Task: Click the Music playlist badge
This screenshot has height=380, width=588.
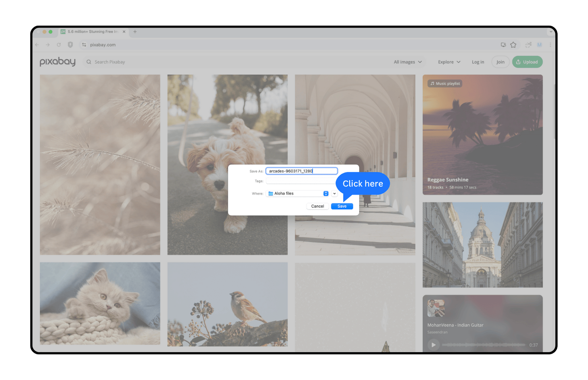Action: (x=445, y=83)
